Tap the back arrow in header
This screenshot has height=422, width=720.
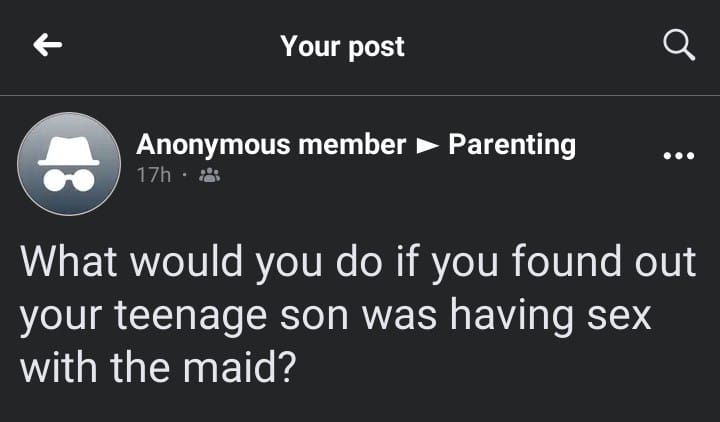point(47,46)
